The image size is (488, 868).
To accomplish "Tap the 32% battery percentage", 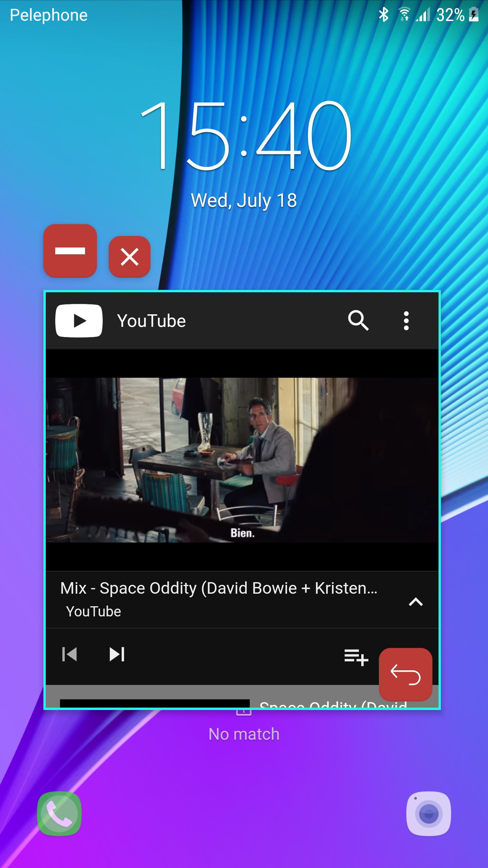I will tap(450, 15).
